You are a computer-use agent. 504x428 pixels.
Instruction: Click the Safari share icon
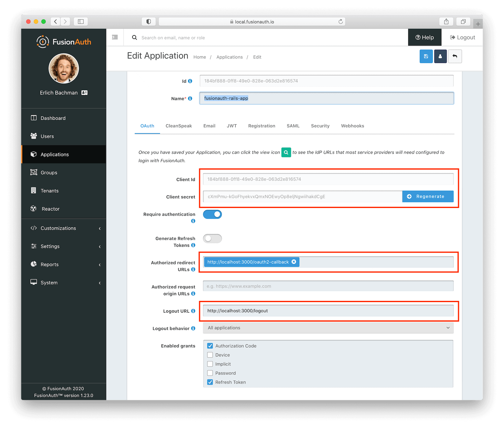[446, 21]
